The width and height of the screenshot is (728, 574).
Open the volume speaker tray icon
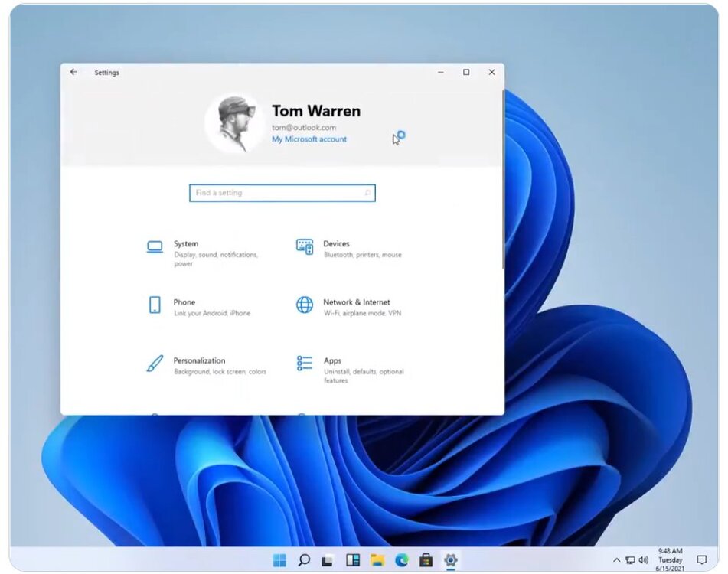[644, 560]
